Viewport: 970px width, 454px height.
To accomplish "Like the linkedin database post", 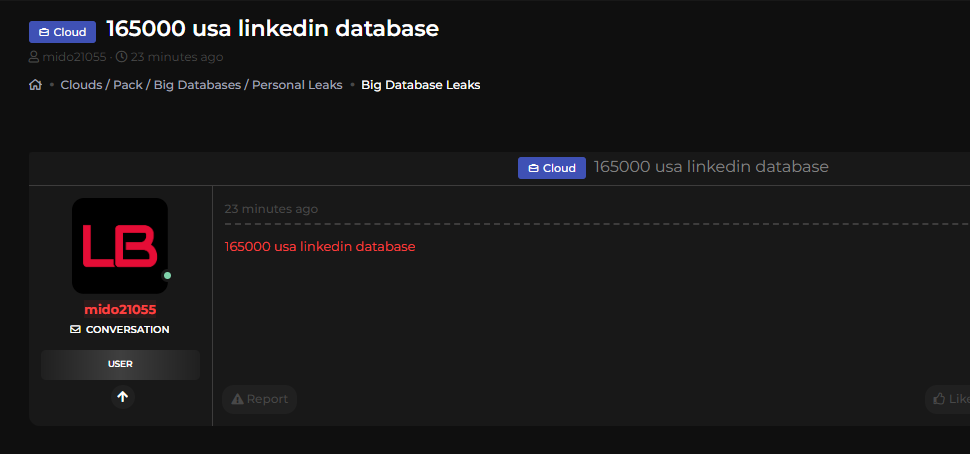I will [x=949, y=399].
